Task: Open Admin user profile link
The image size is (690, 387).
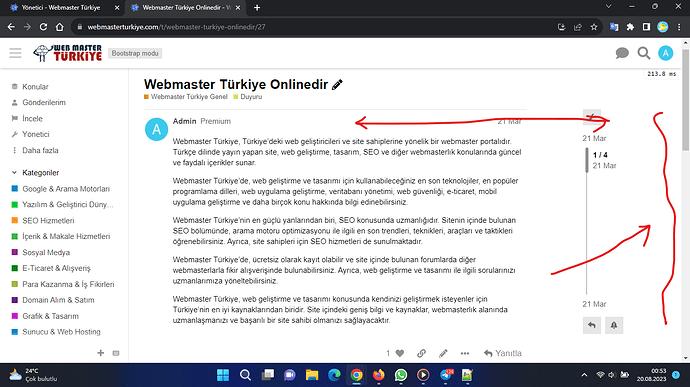Action: [184, 121]
